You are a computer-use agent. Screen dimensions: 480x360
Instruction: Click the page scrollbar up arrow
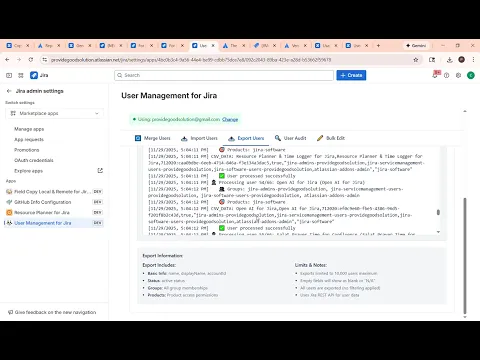pos(465,111)
